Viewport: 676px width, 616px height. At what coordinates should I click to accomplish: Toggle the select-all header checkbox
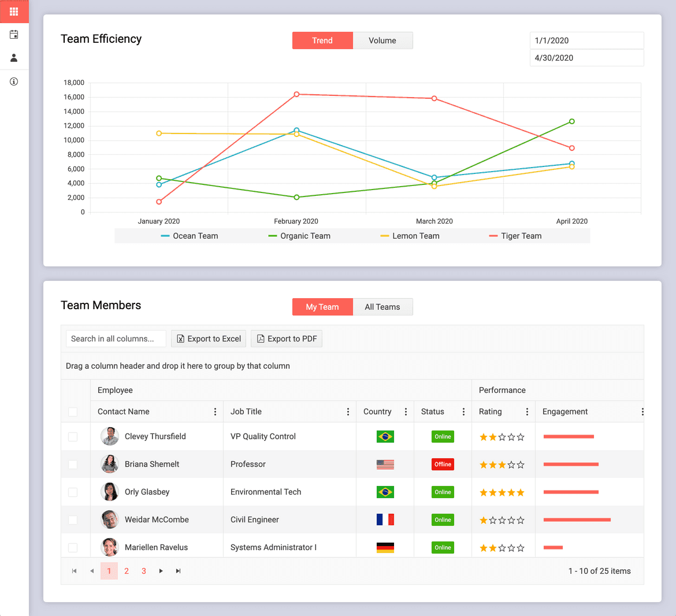tap(73, 412)
